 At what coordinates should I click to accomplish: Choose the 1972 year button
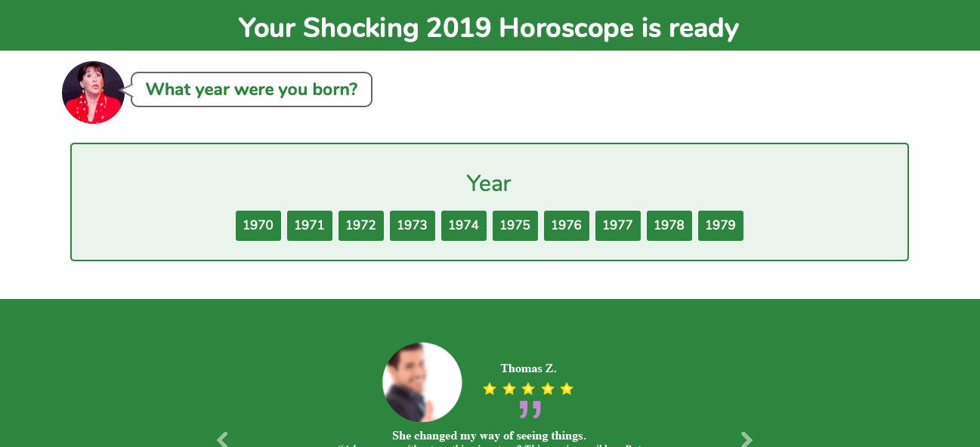click(361, 226)
